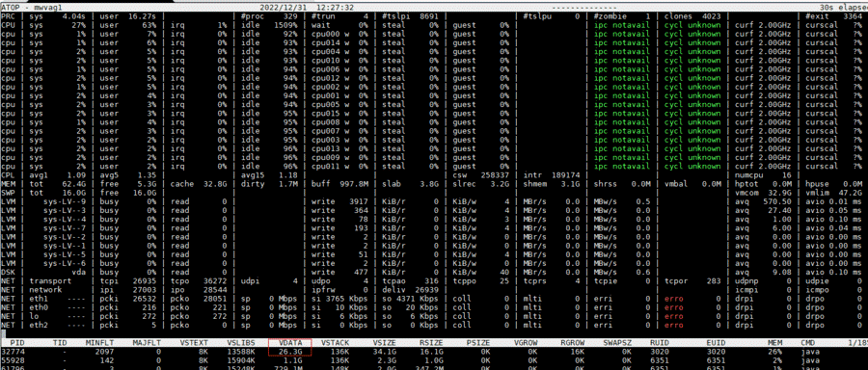The image size is (868, 370).
Task: Click the SWP tot 16.0G line
Action: pos(434,192)
